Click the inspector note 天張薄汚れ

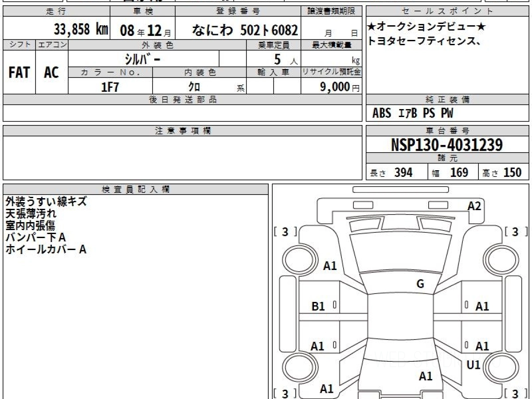(x=31, y=213)
